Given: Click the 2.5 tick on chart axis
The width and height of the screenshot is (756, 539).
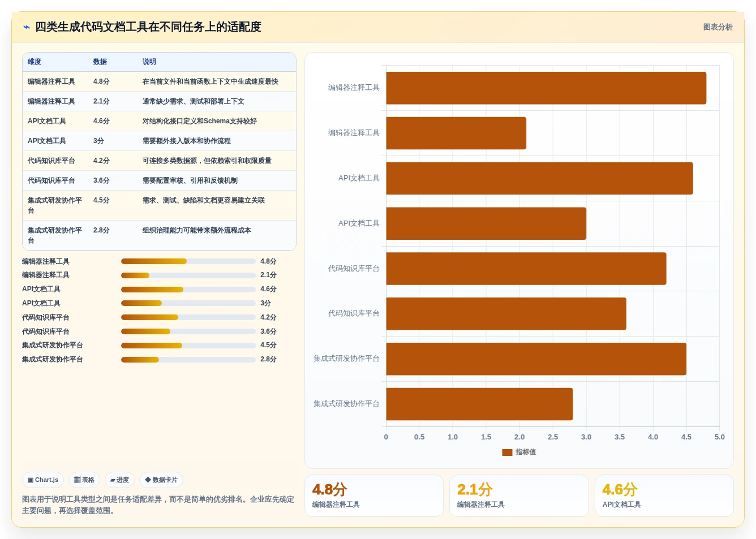Looking at the screenshot, I should point(553,437).
